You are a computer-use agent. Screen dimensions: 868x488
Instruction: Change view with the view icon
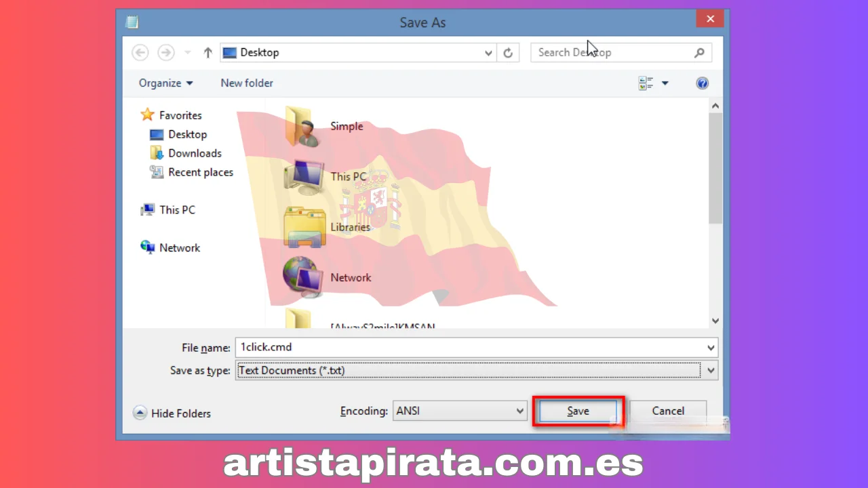click(646, 83)
